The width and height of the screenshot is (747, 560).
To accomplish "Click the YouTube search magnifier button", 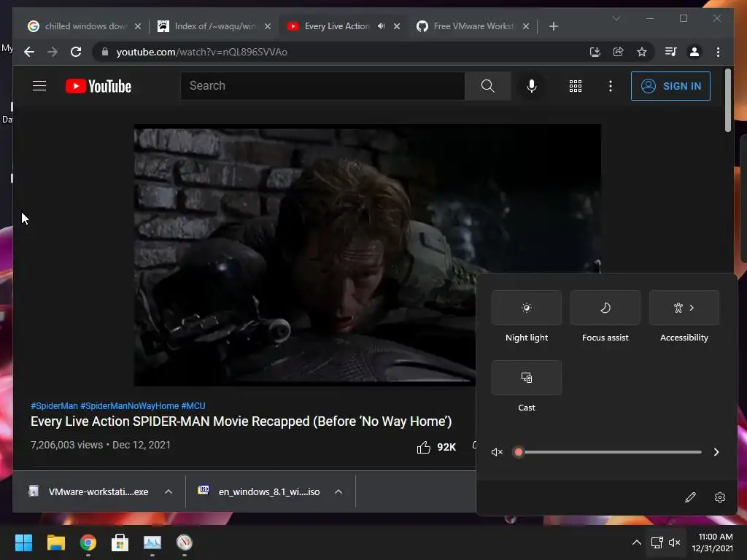I will pyautogui.click(x=487, y=86).
